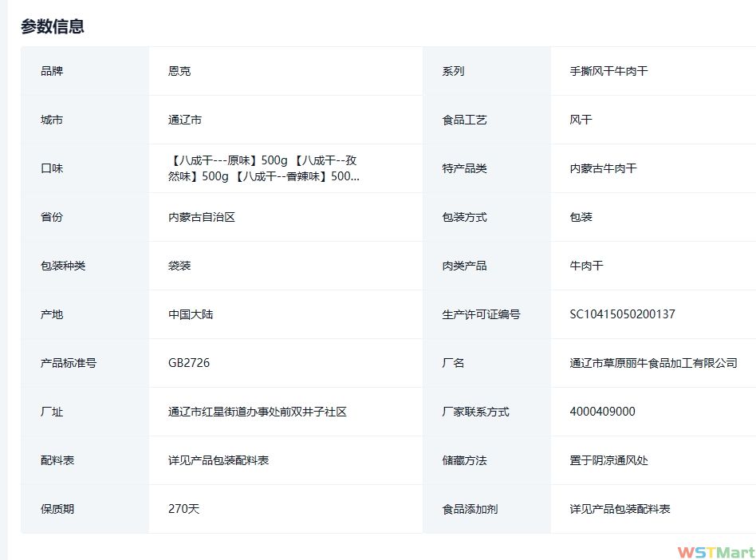Select product standard number GB2726

189,363
